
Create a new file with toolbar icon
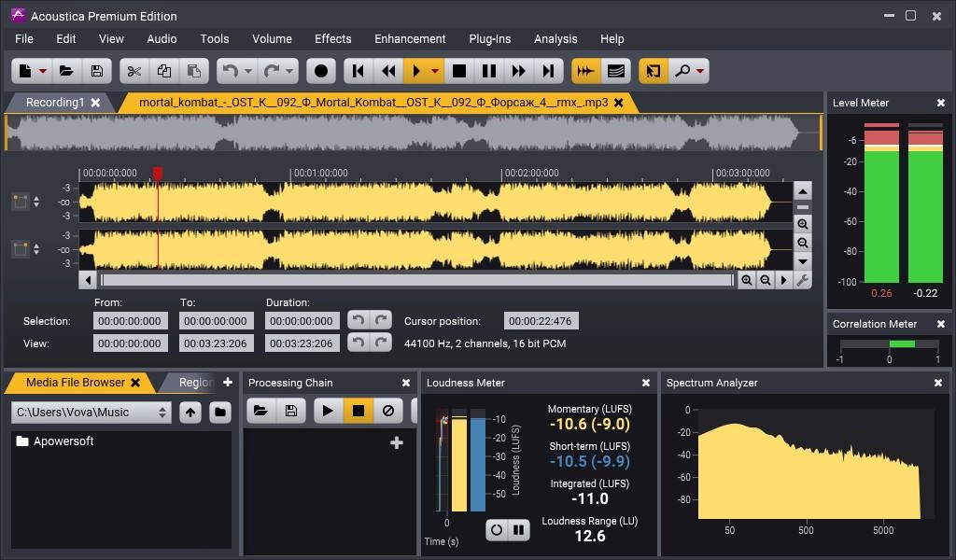[x=25, y=71]
